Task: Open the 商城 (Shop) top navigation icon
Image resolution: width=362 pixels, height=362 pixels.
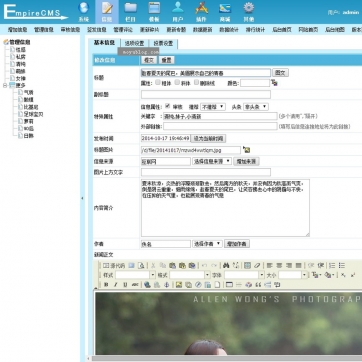Action: pos(225,11)
